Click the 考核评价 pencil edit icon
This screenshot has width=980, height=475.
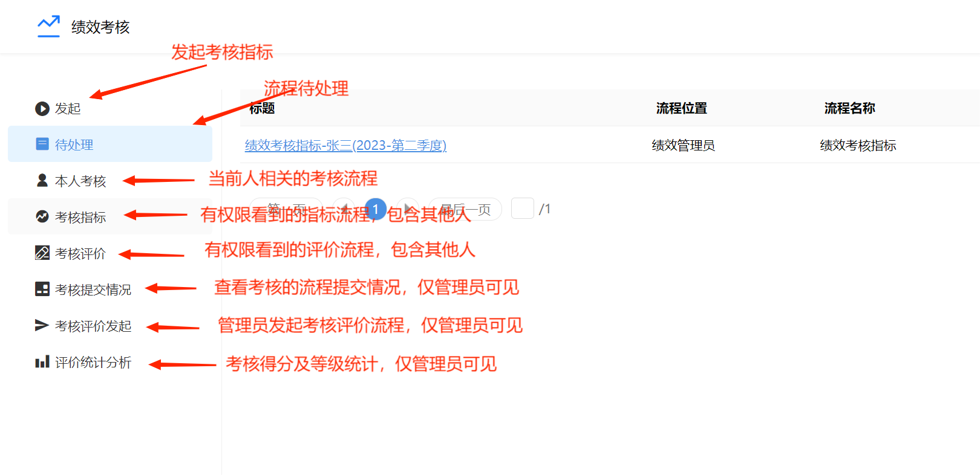pyautogui.click(x=42, y=253)
